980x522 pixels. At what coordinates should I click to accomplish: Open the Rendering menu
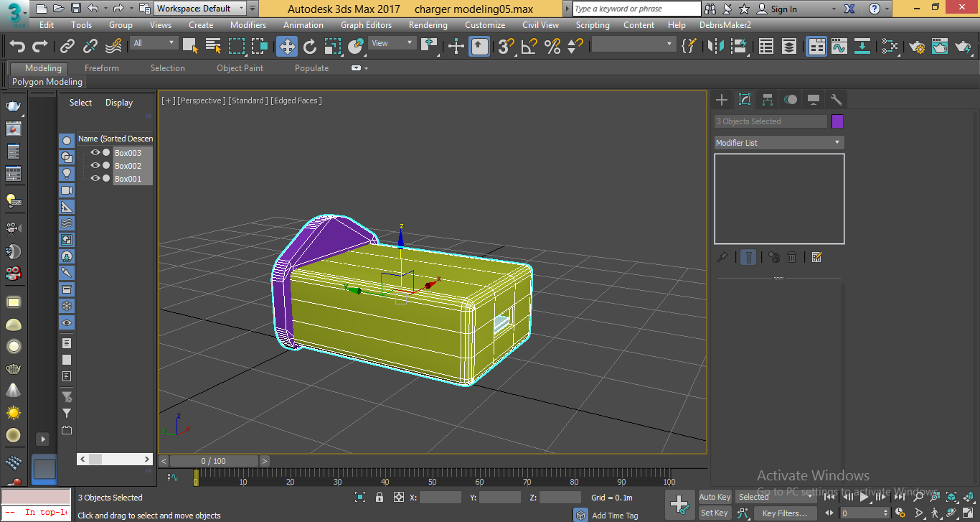pos(428,25)
